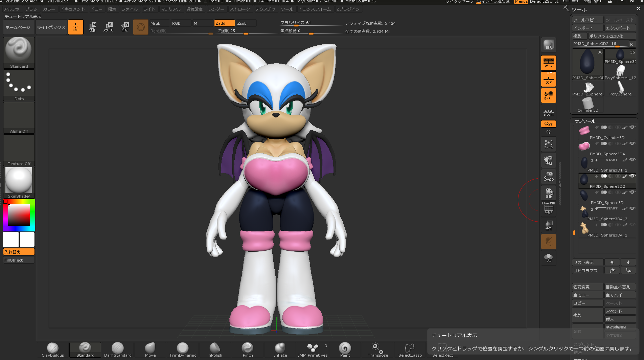Click the アペンド button
Viewport: 644px width, 360px height.
[x=620, y=311]
